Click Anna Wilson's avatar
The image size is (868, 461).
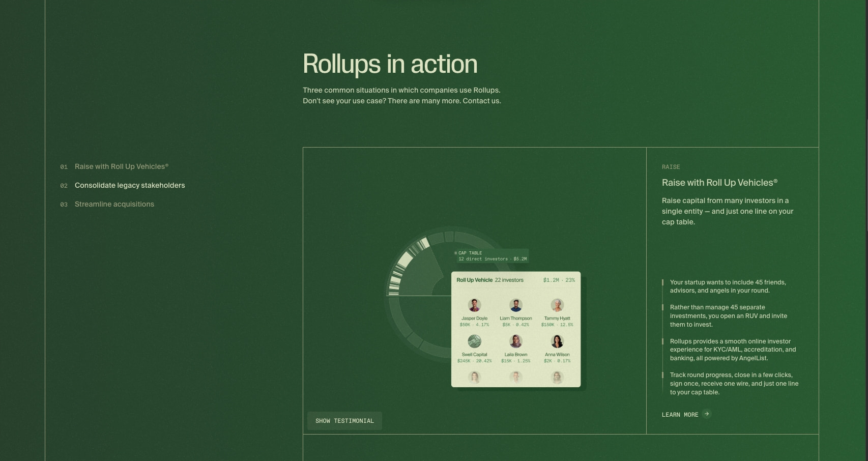coord(557,341)
